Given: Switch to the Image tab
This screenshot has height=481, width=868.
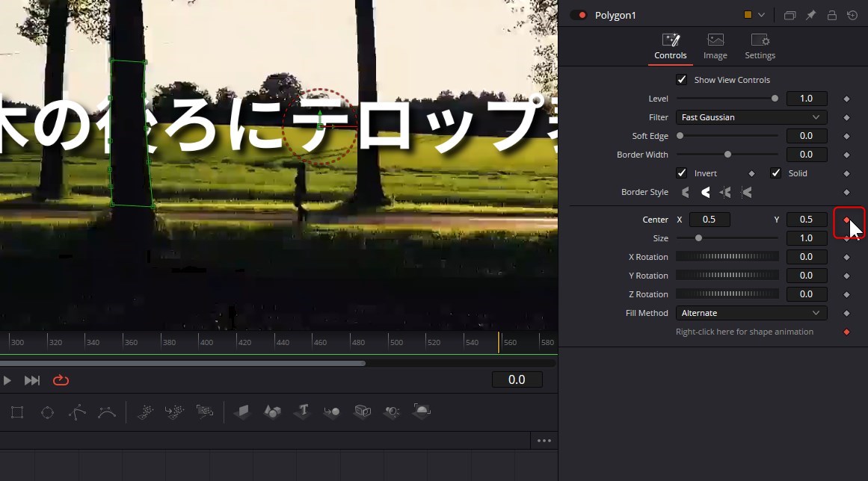Looking at the screenshot, I should [x=715, y=46].
